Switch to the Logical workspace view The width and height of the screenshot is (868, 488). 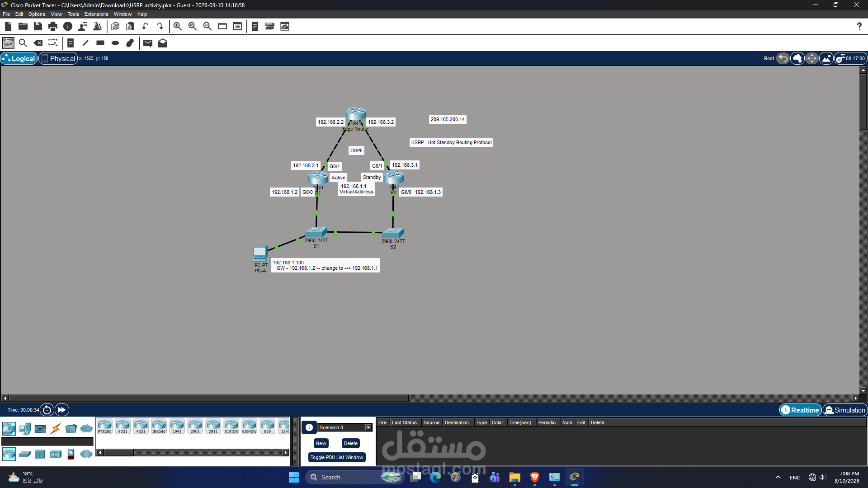click(x=19, y=58)
